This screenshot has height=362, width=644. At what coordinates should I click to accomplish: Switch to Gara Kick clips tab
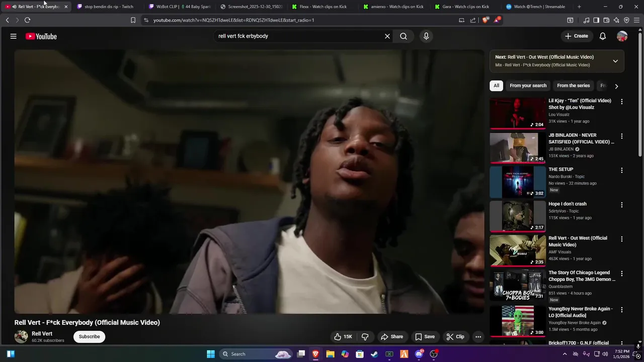465,7
